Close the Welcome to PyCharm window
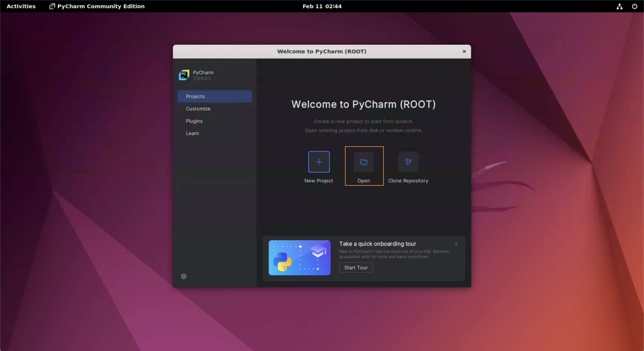 pos(464,51)
